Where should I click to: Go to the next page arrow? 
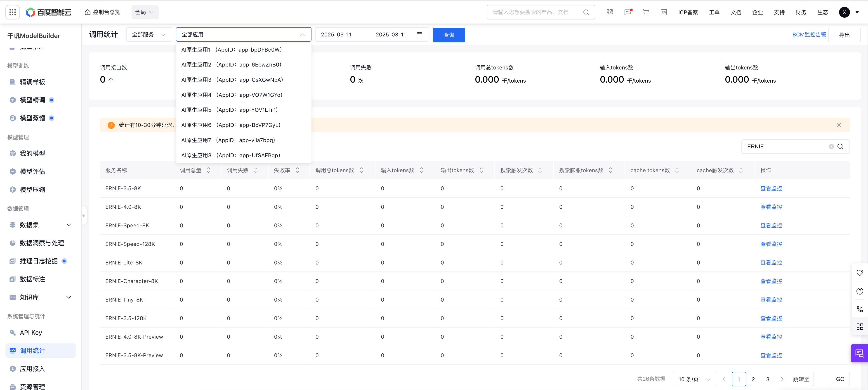click(782, 379)
